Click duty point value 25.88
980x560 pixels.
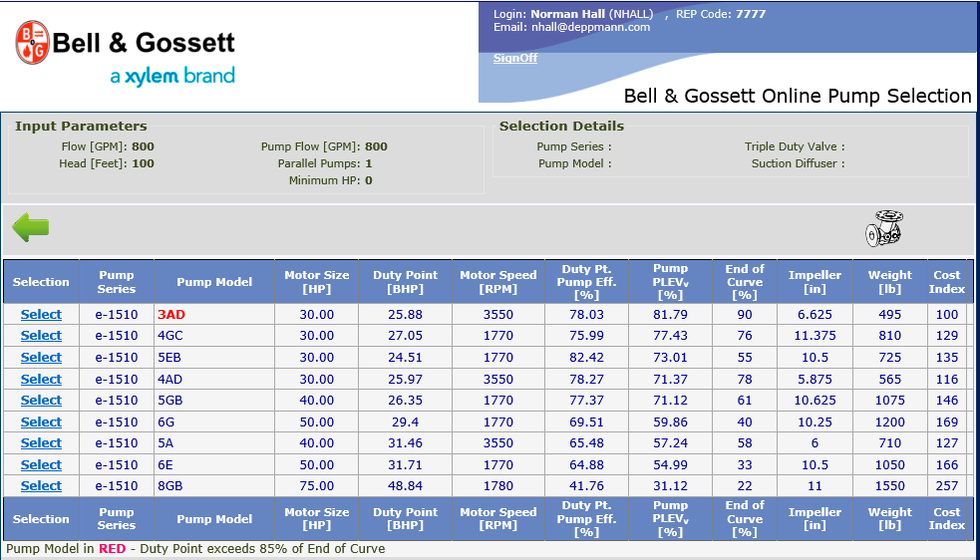coord(405,314)
